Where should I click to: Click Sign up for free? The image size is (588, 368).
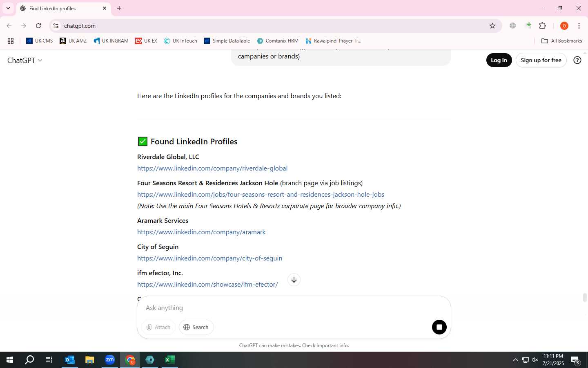[541, 60]
